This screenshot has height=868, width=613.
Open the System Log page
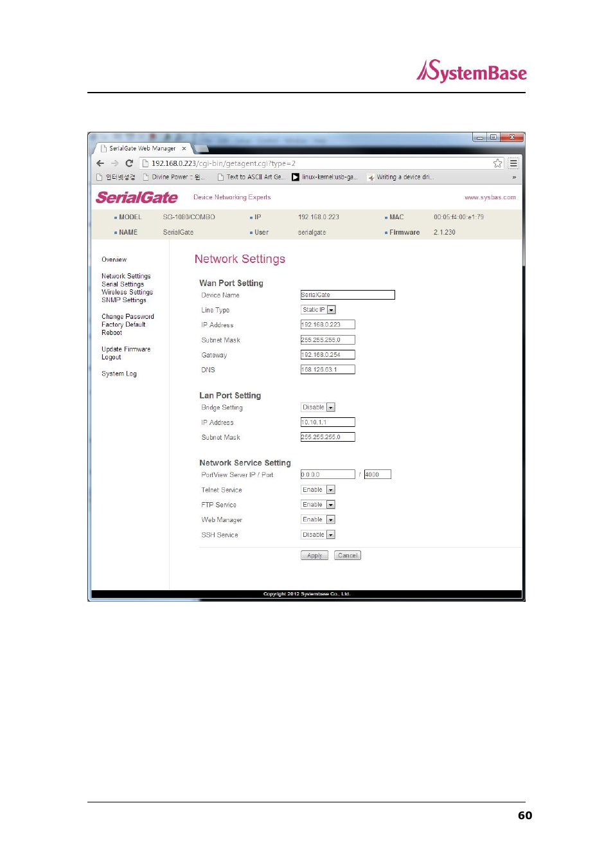click(119, 374)
